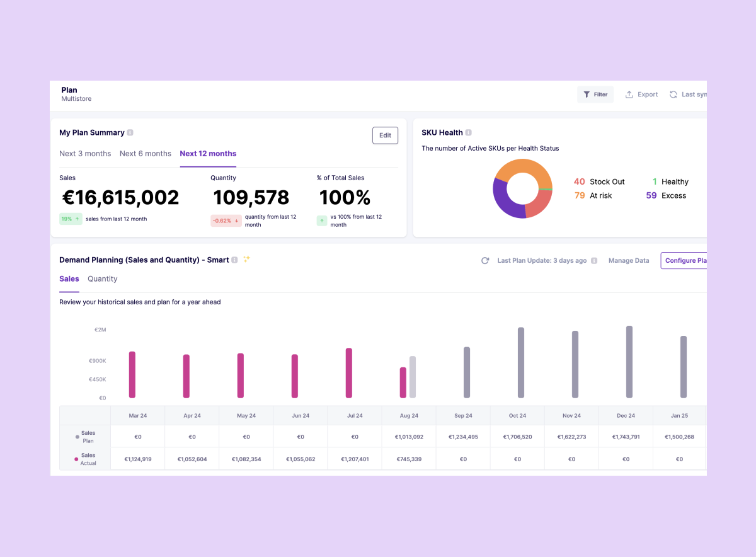This screenshot has width=756, height=557.
Task: Open the Multistore selector under Plan
Action: pos(76,98)
